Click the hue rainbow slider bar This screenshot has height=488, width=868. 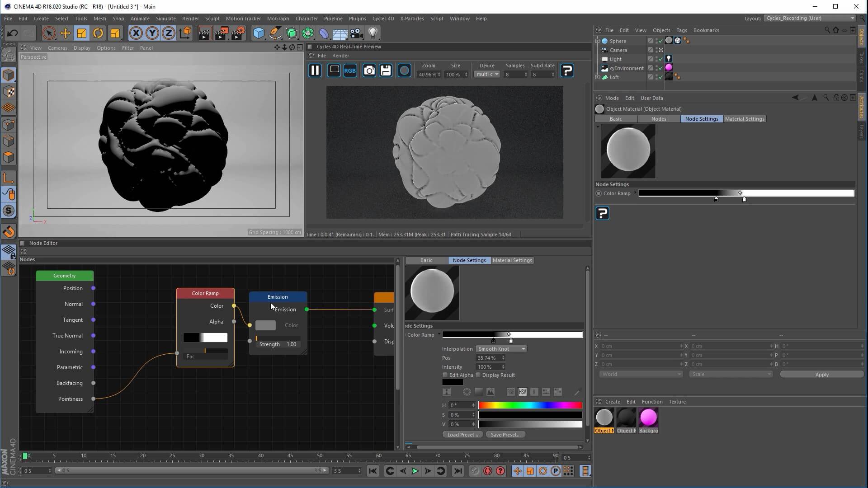click(530, 405)
